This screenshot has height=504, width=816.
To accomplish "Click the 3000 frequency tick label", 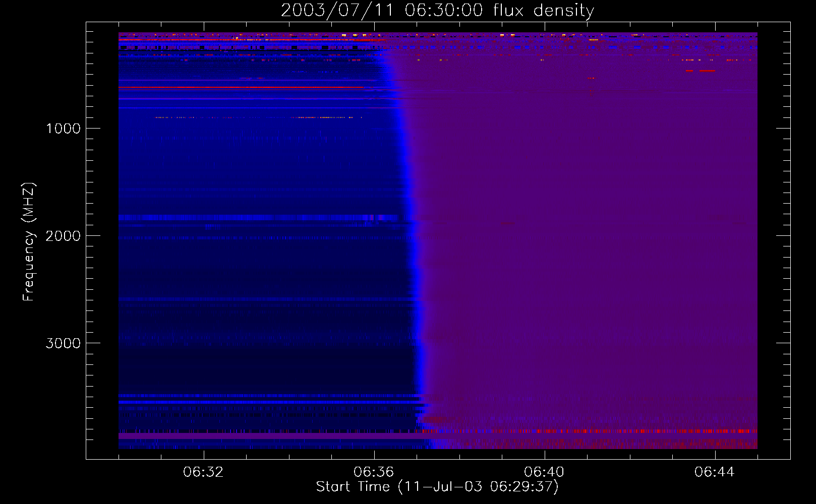I will pyautogui.click(x=63, y=343).
